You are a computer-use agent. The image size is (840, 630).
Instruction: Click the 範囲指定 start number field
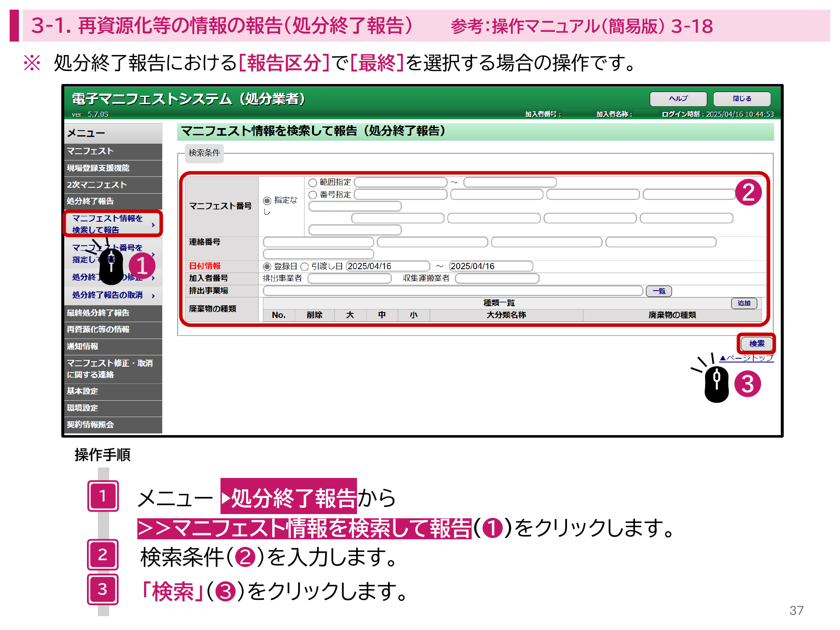[401, 182]
